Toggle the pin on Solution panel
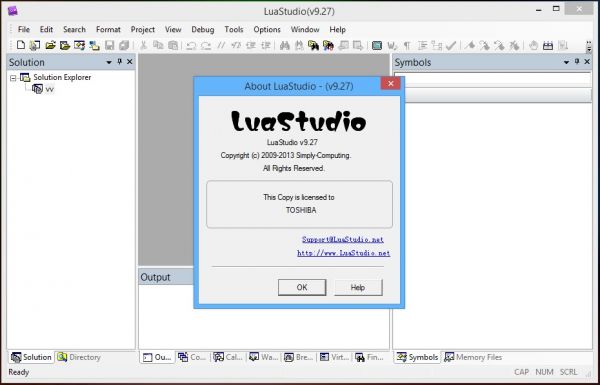Image resolution: width=600 pixels, height=385 pixels. [119, 62]
